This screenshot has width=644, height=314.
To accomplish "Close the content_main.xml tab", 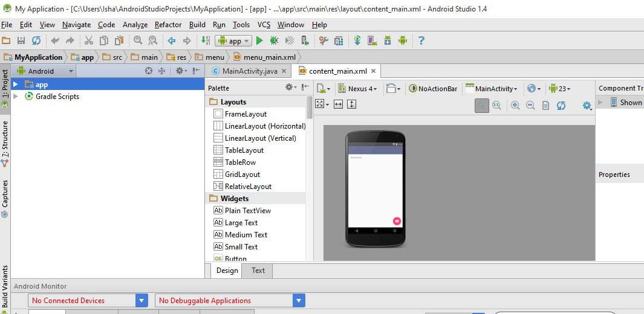I will 373,71.
